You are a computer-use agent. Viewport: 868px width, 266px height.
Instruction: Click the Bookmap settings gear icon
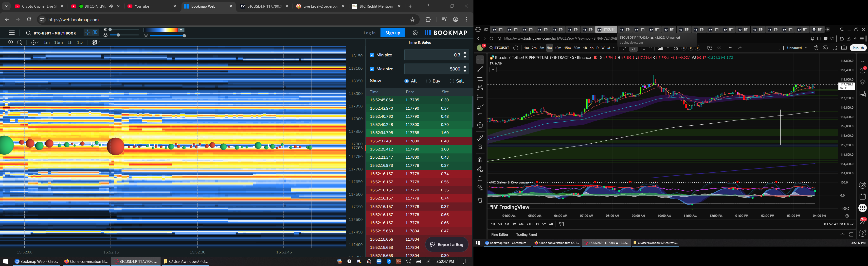[415, 33]
